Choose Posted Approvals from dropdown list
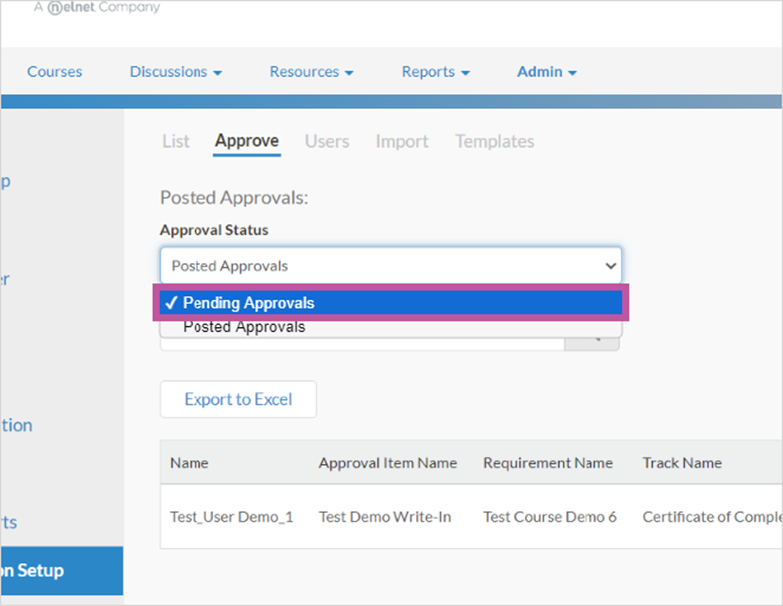Viewport: 783px width, 606px height. (x=391, y=327)
